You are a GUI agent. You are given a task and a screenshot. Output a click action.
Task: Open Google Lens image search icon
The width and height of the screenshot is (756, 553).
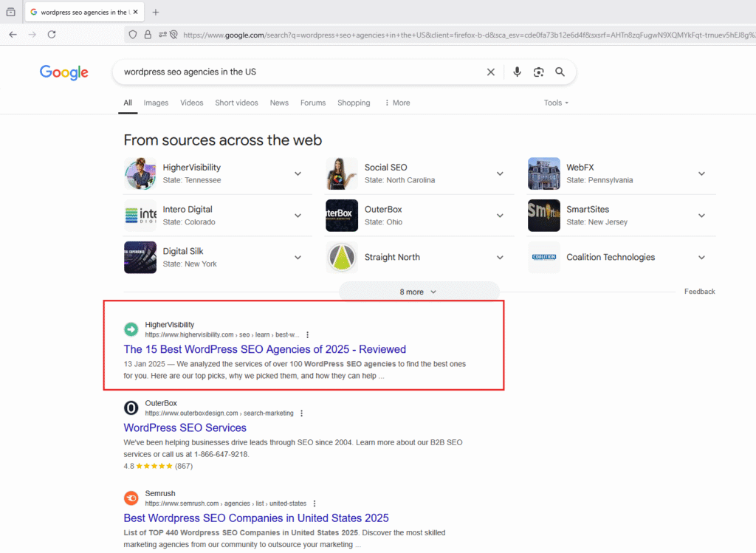click(x=538, y=72)
